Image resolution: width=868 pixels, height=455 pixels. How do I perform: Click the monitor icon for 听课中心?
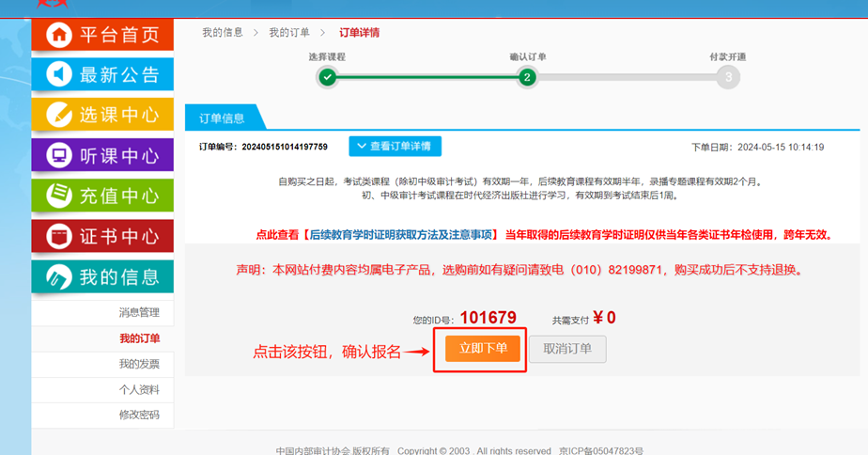[x=58, y=155]
